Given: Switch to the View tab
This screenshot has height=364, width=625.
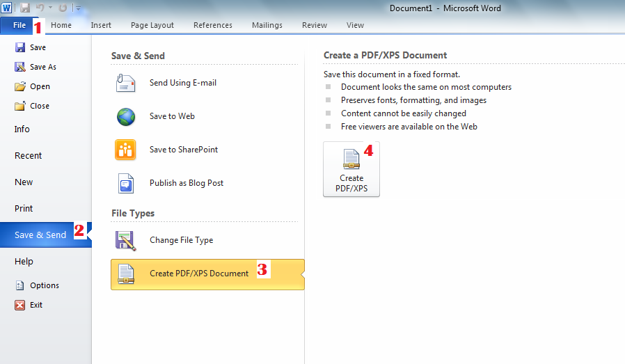Looking at the screenshot, I should click(x=355, y=25).
